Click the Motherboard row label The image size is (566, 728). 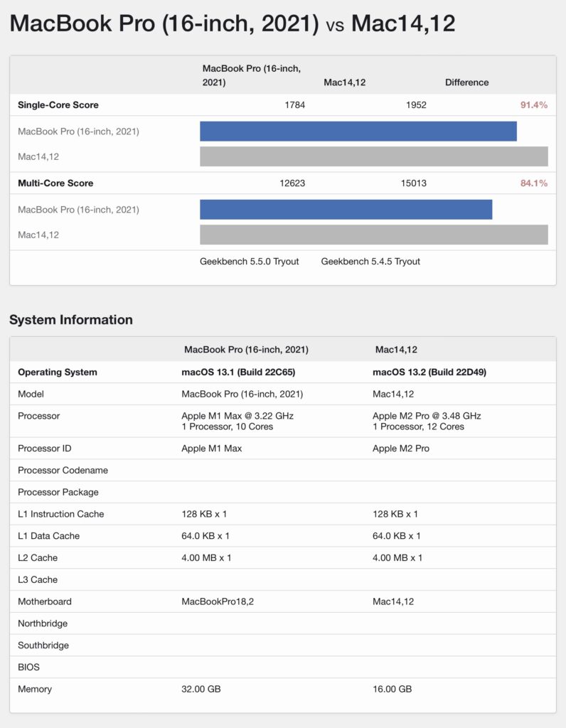tap(45, 601)
